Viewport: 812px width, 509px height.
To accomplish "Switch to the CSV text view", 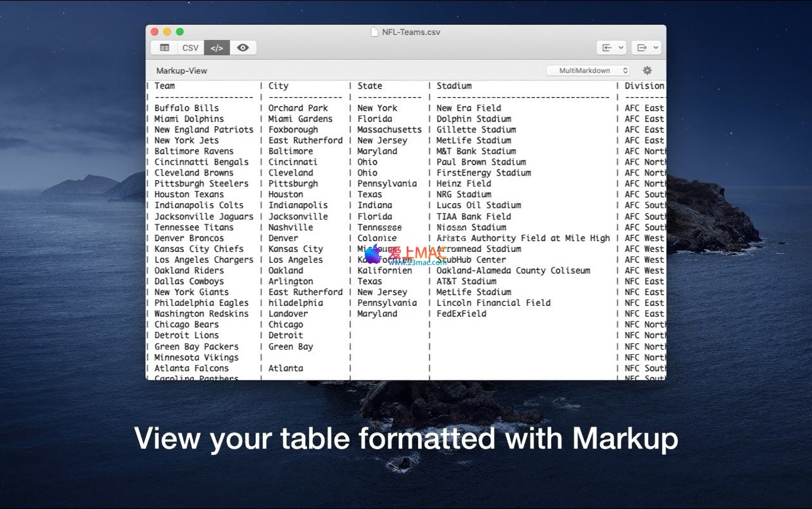I will [190, 48].
